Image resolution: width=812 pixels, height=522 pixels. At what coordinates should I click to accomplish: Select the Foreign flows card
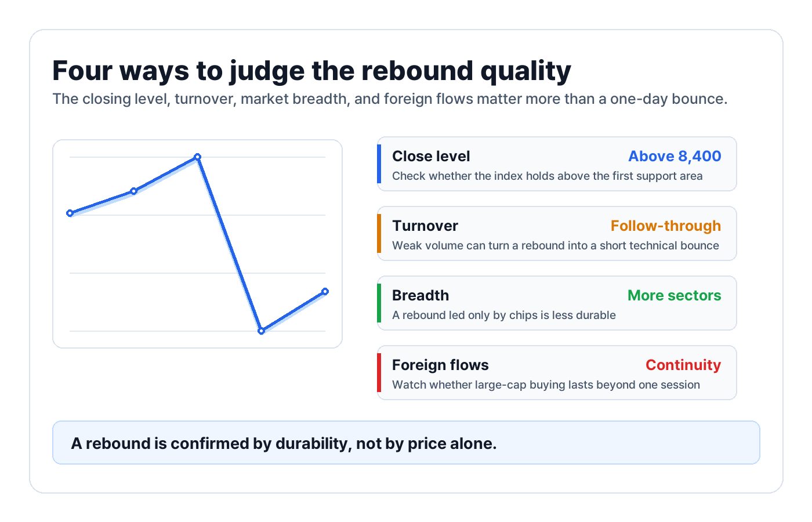[557, 373]
